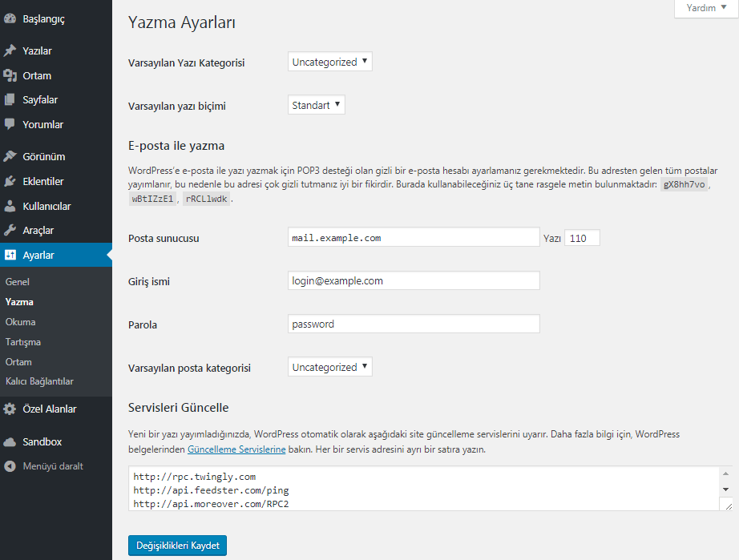Click the random string wBtIZzE1
The width and height of the screenshot is (739, 560).
click(x=152, y=199)
